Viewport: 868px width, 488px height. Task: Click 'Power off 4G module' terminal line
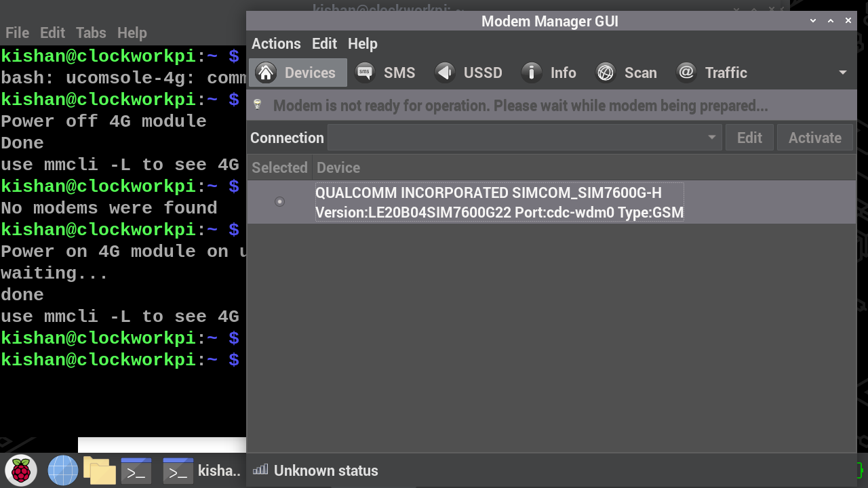pos(104,121)
